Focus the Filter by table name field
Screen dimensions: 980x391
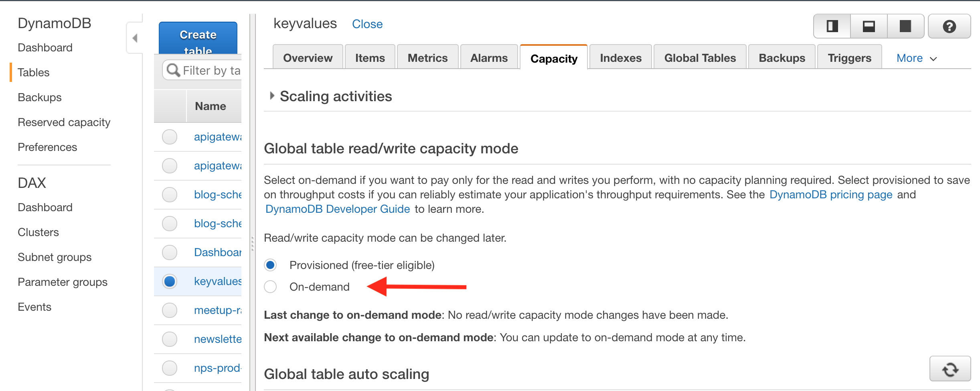202,70
